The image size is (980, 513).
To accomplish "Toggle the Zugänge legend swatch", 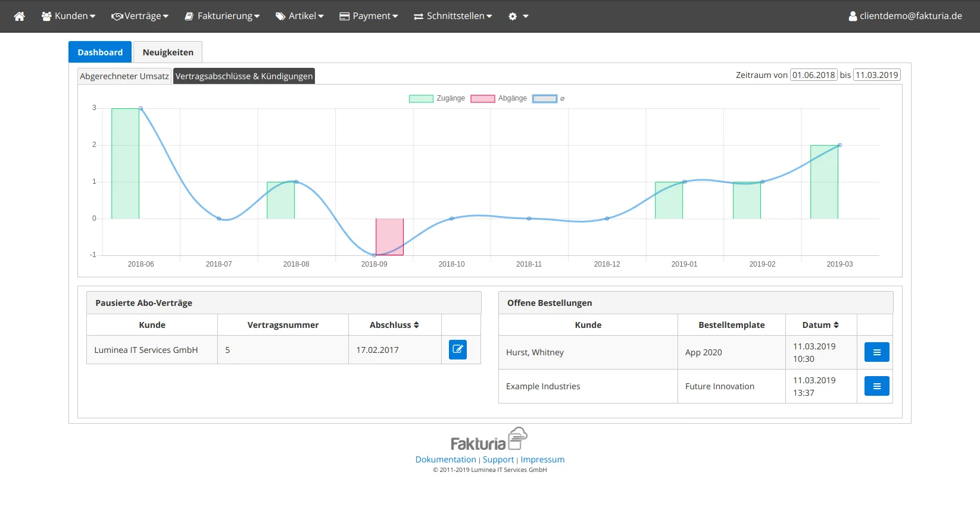I will (421, 99).
